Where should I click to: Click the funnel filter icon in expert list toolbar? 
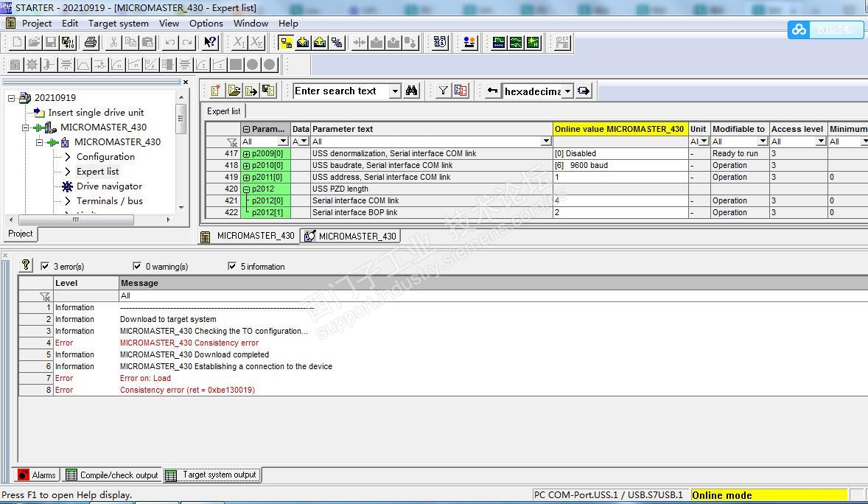tap(443, 91)
